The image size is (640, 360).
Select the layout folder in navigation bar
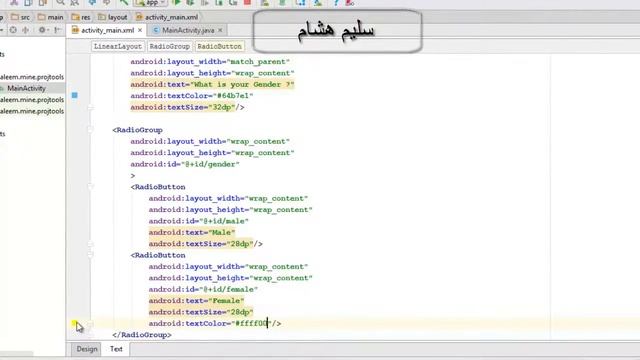coord(113,17)
